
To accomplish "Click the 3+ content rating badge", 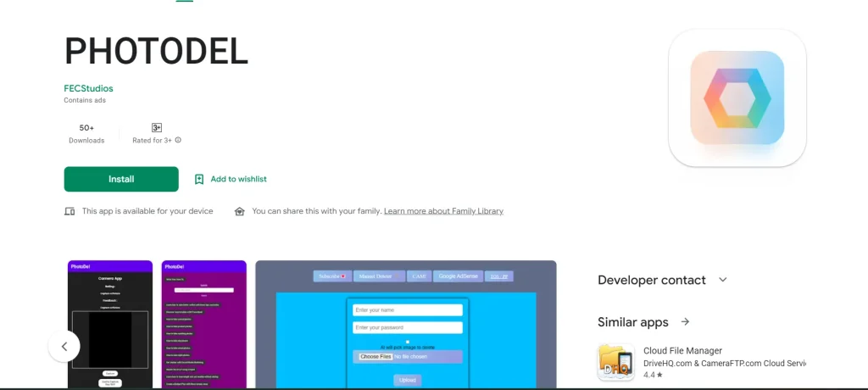I will click(156, 127).
